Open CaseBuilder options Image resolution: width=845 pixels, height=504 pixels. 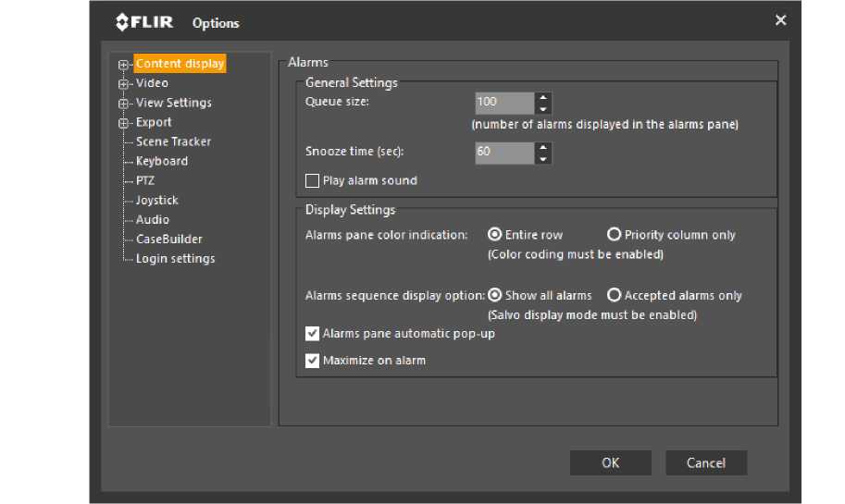click(169, 239)
